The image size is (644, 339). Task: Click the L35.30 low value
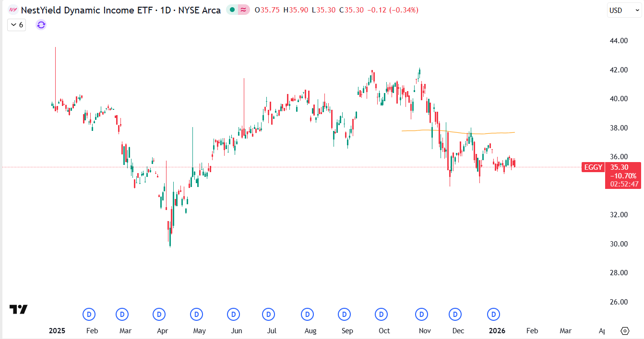tap(324, 10)
